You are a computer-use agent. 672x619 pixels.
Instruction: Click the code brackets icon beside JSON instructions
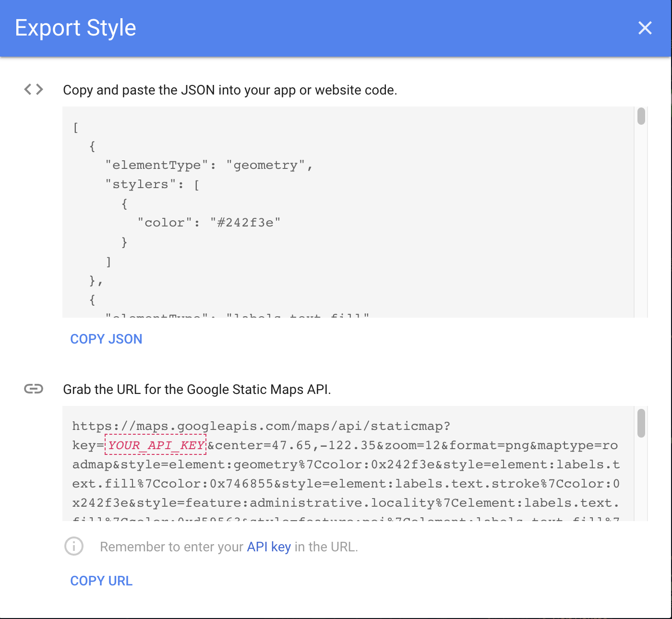click(34, 89)
